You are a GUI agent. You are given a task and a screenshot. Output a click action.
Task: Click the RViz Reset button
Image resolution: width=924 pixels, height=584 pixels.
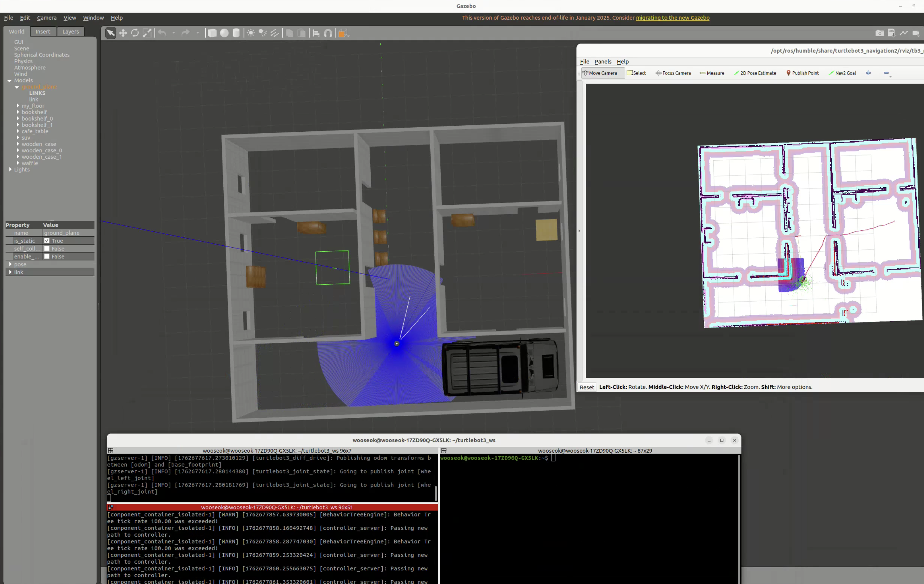point(587,387)
